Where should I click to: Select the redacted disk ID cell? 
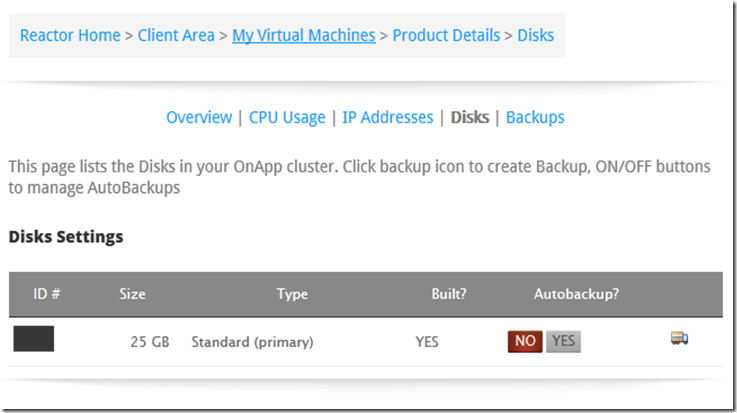pyautogui.click(x=33, y=339)
